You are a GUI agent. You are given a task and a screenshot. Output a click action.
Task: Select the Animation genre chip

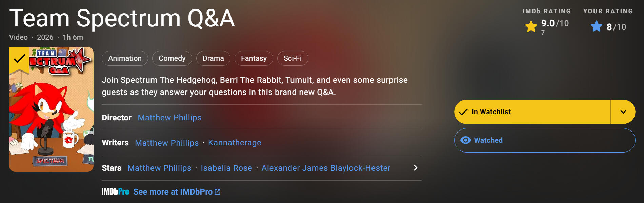[125, 58]
